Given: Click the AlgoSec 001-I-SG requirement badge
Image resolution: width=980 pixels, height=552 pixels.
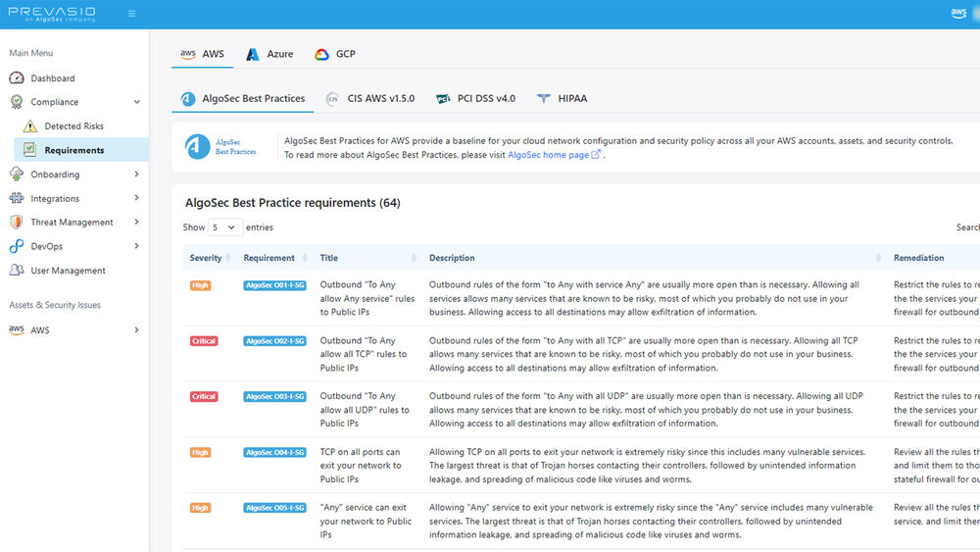Looking at the screenshot, I should click(x=275, y=285).
